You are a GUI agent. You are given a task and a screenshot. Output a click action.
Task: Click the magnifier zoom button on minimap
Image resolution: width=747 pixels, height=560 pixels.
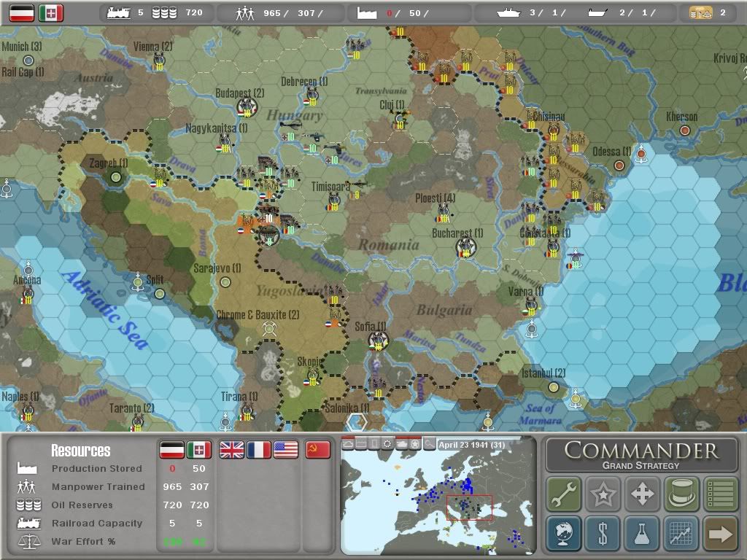429,444
